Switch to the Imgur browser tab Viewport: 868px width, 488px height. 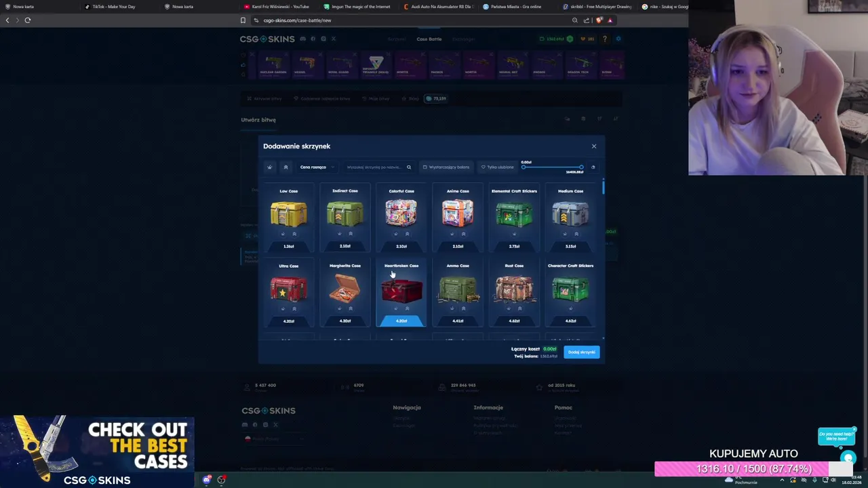click(x=358, y=7)
